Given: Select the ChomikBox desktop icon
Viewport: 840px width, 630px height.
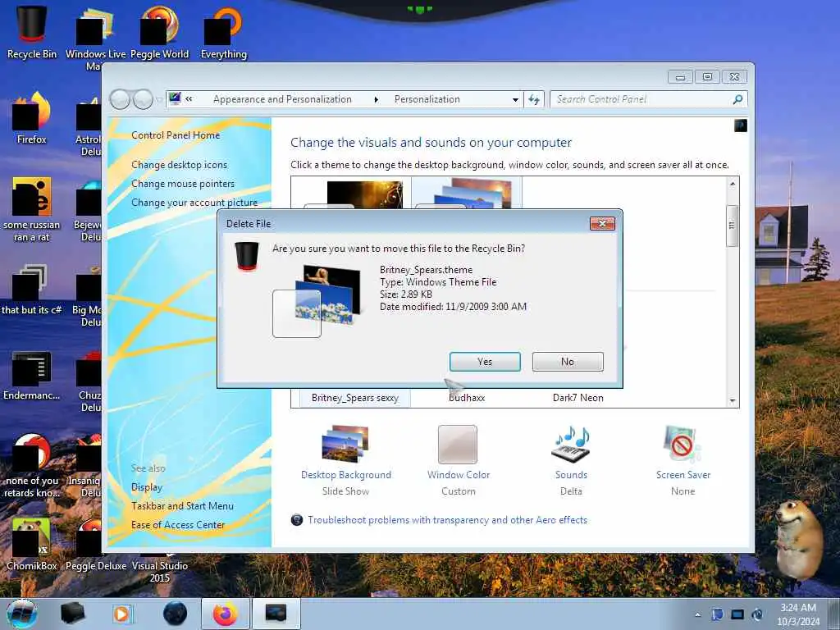Looking at the screenshot, I should tap(32, 544).
